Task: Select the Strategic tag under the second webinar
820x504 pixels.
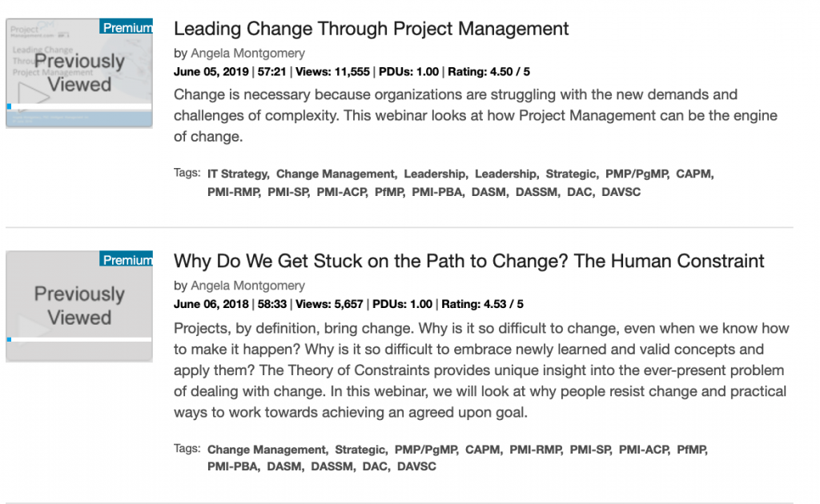Action: tap(360, 450)
